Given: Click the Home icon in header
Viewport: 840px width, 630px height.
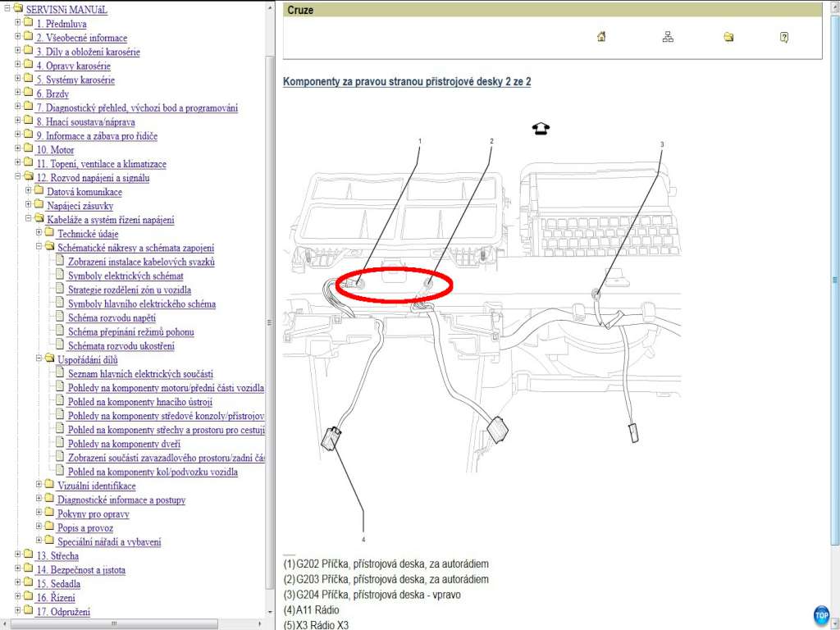Looking at the screenshot, I should pyautogui.click(x=602, y=37).
